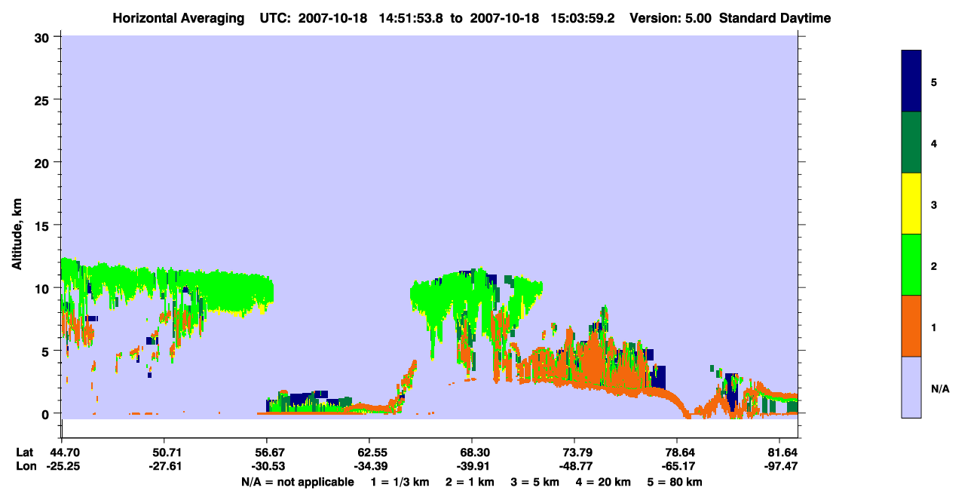The width and height of the screenshot is (980, 503).
Task: Click the orange color bar segment labeled 1
Action: 911,326
